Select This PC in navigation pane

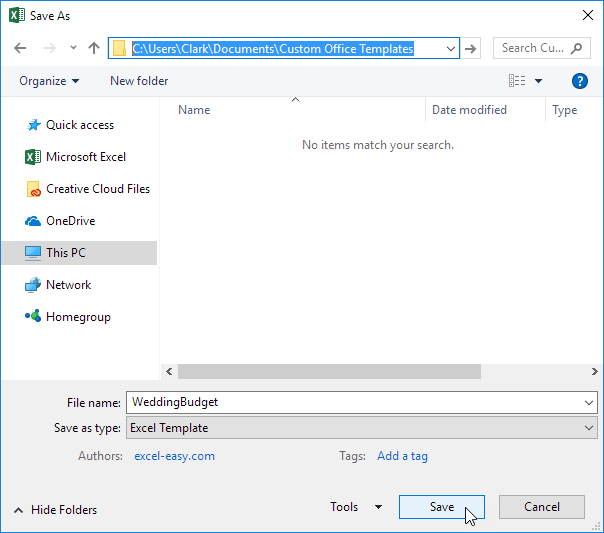tap(79, 253)
